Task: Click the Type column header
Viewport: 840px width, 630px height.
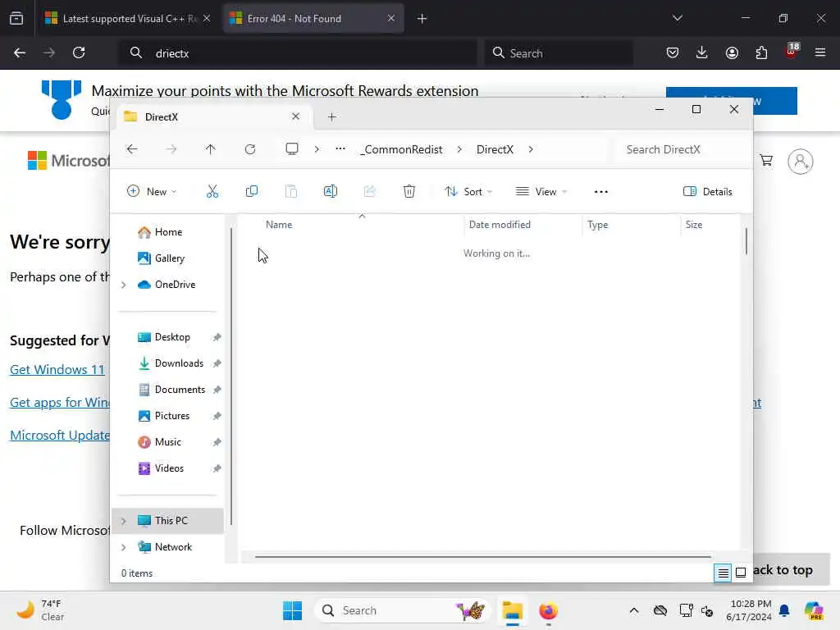Action: (x=598, y=225)
